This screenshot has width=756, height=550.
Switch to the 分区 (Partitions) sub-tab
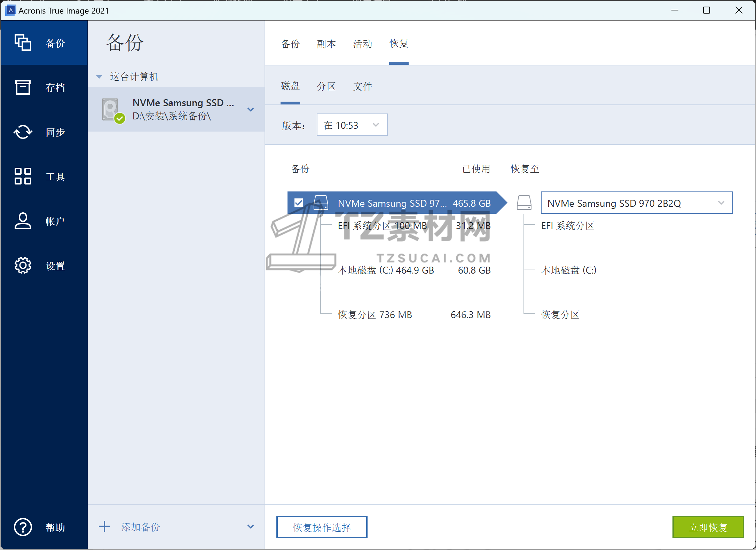coord(326,86)
